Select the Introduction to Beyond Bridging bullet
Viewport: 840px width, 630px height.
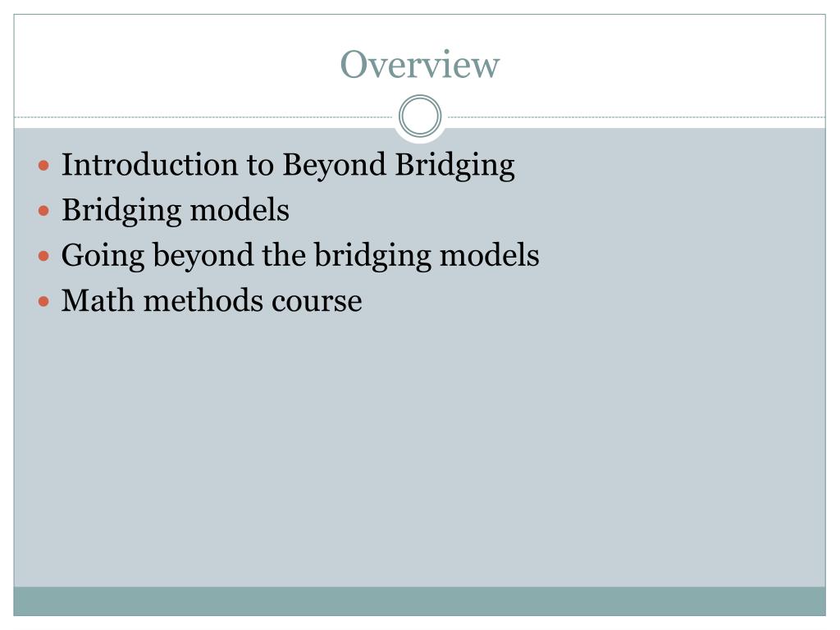pos(288,164)
